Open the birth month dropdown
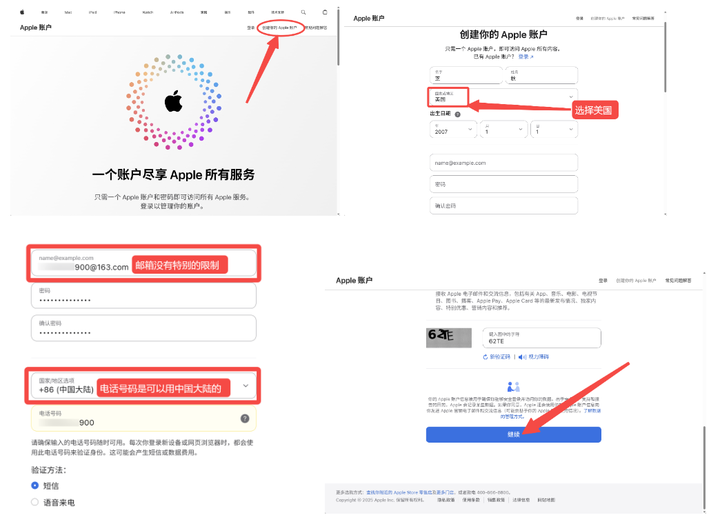Viewport: 720px width, 524px height. [503, 130]
